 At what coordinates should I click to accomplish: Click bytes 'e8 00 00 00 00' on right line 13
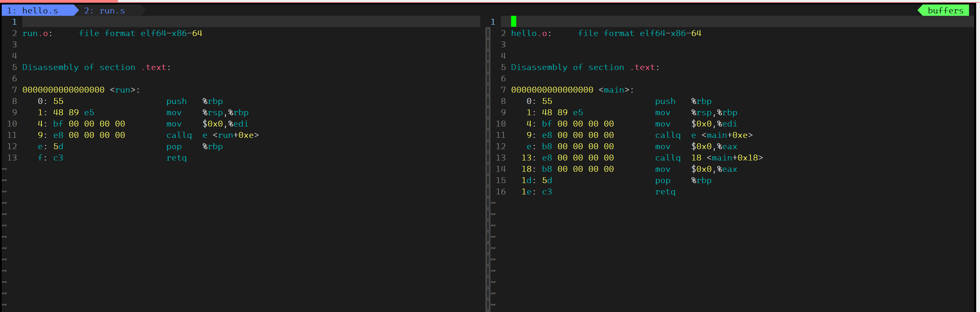(578, 158)
